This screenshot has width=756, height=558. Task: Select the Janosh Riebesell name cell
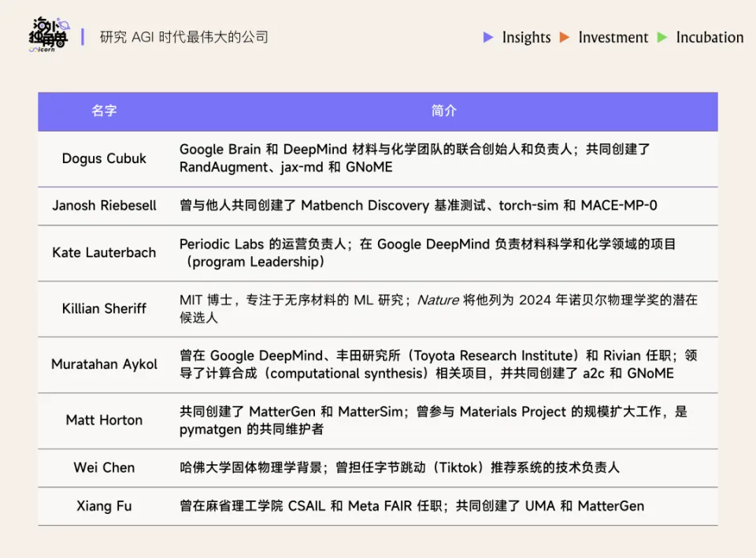pos(104,206)
